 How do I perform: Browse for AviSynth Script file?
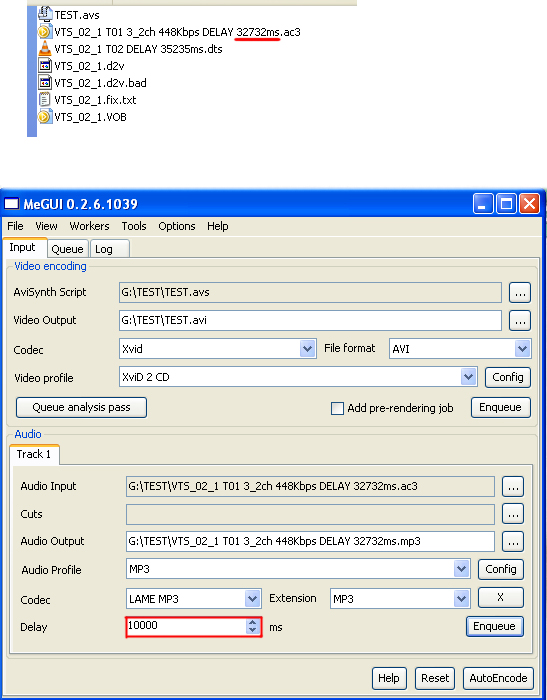[520, 293]
